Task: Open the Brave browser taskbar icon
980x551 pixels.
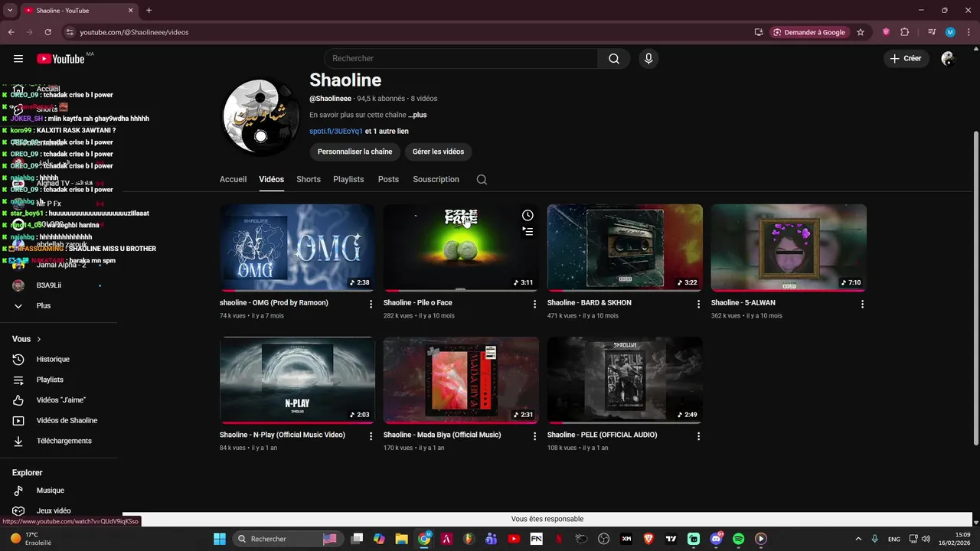Action: click(x=649, y=539)
